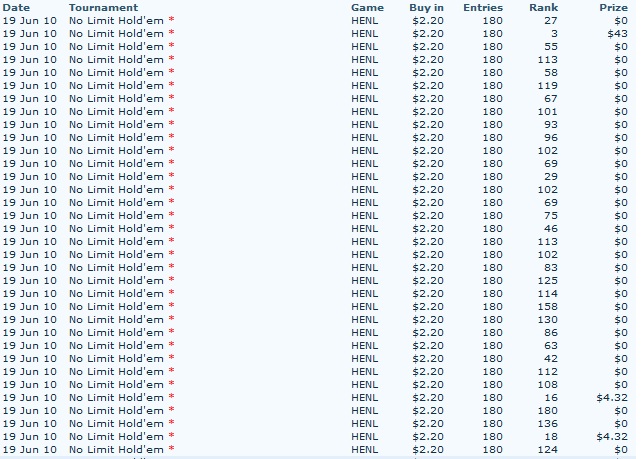
Task: Click the rank value 119
Action: coord(547,86)
